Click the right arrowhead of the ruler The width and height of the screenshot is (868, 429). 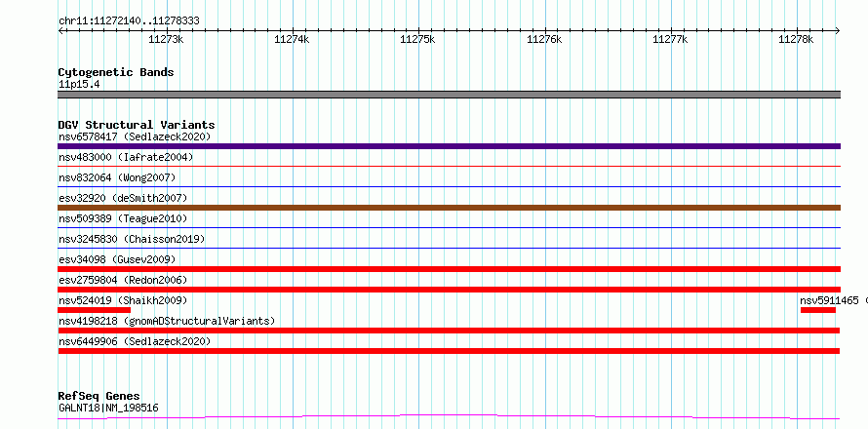[x=837, y=31]
